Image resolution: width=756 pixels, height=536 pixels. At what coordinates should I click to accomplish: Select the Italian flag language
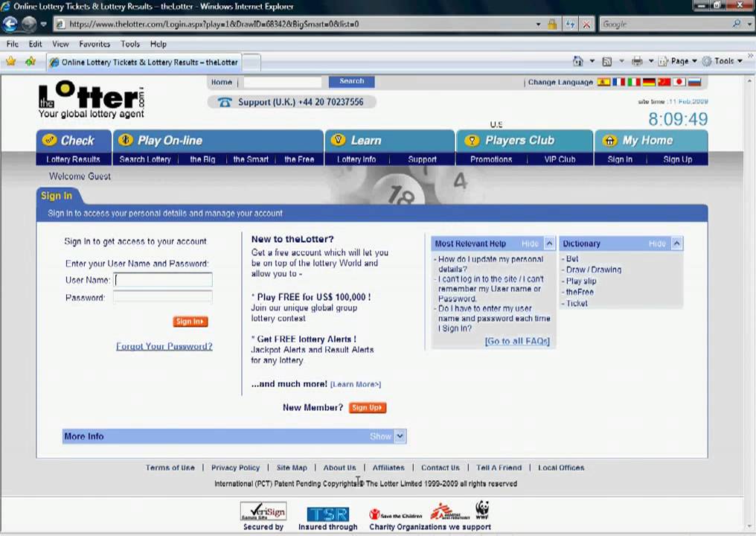pyautogui.click(x=633, y=82)
